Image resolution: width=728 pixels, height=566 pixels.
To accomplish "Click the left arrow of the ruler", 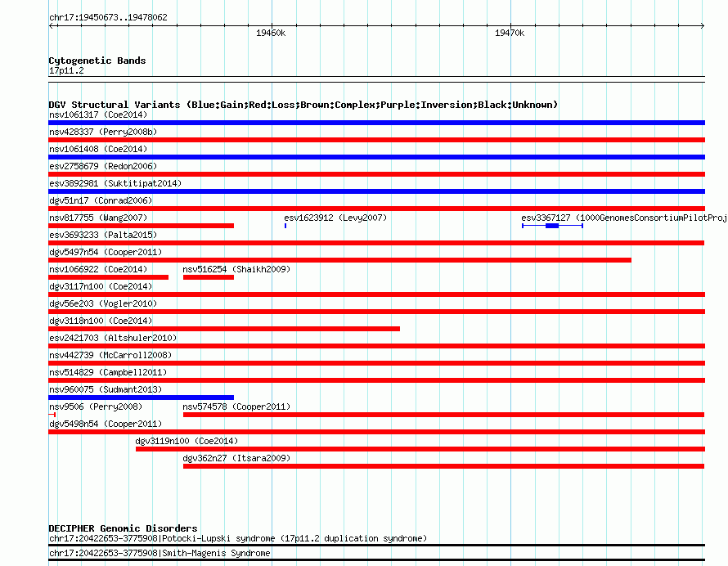I will coord(51,25).
